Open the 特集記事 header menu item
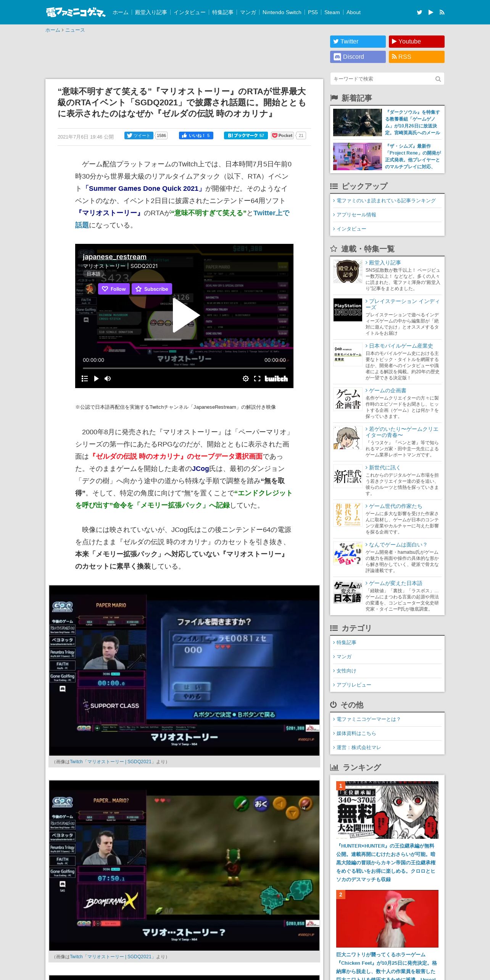The width and height of the screenshot is (490, 980). (222, 12)
